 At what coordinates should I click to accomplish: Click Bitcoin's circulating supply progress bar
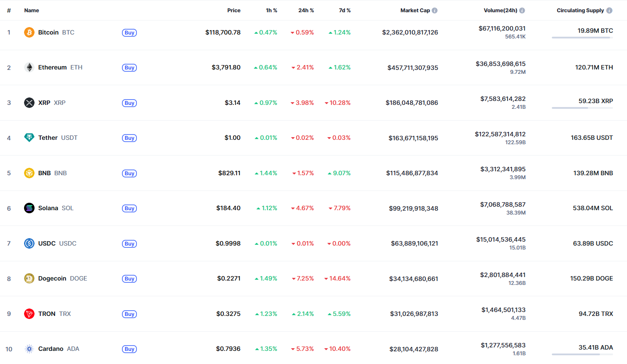pos(582,38)
